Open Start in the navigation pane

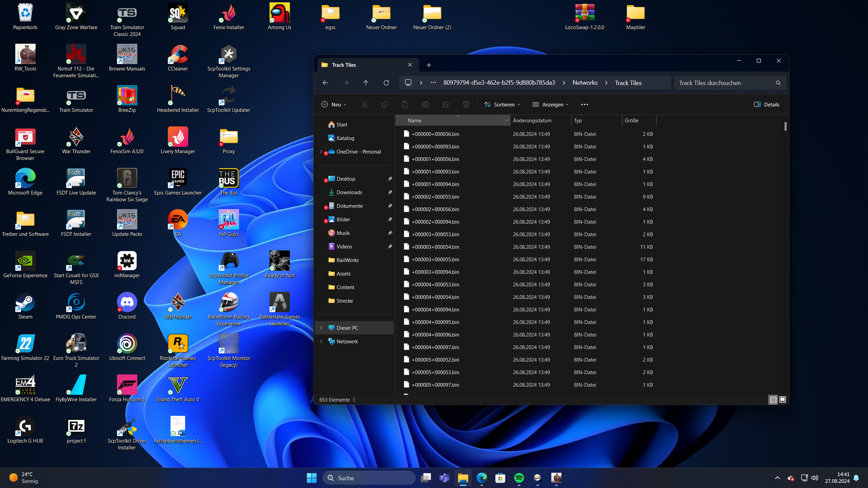pyautogui.click(x=342, y=125)
